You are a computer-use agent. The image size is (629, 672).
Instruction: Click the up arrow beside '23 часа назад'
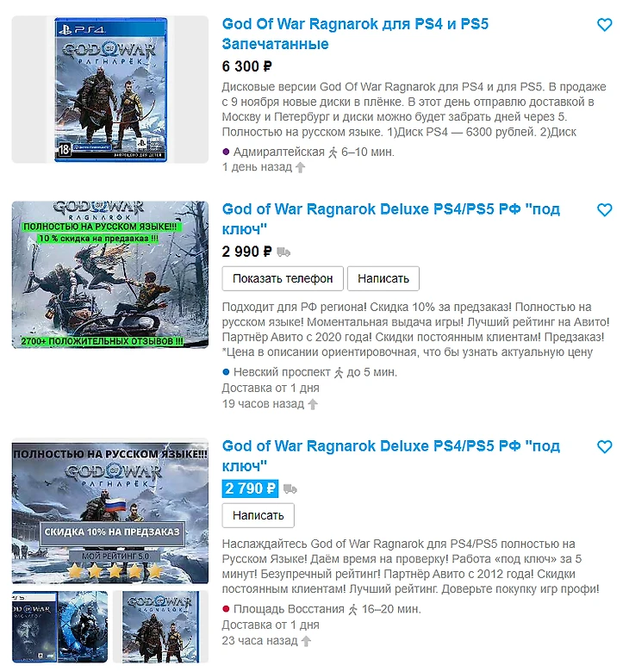[x=306, y=641]
